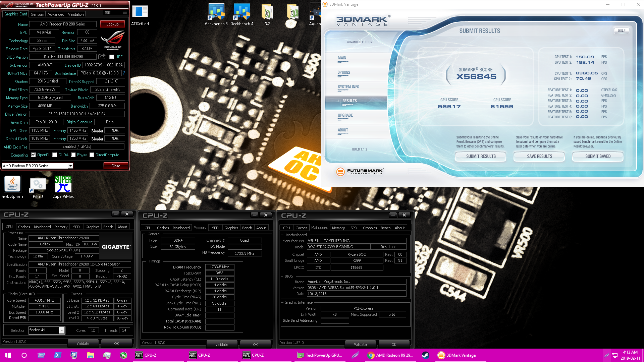644x362 pixels.
Task: Switch to TechPowerUp GPU-Z taskbar button
Action: click(320, 355)
